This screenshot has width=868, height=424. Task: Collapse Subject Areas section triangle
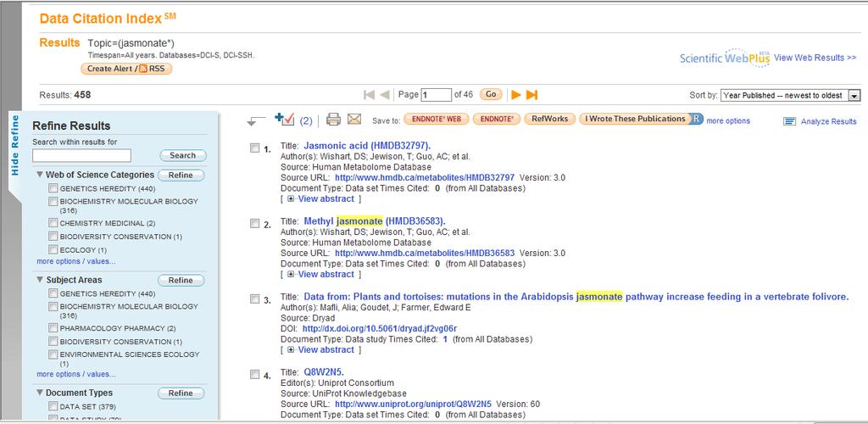click(x=40, y=280)
